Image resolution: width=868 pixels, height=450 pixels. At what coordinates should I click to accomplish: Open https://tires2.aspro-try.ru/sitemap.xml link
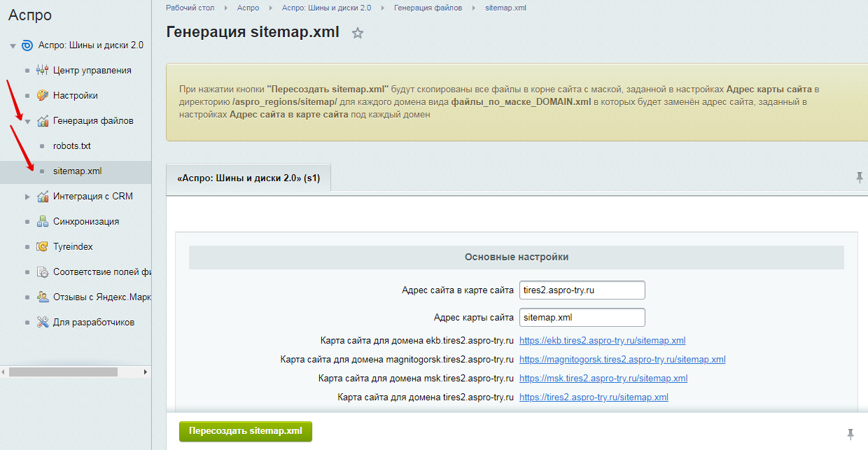(x=594, y=398)
